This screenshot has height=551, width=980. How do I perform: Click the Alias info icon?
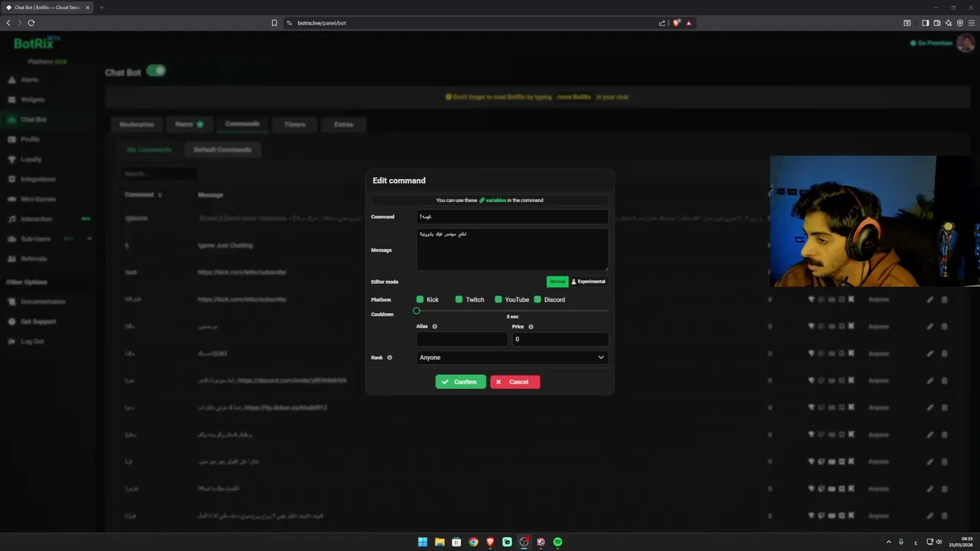click(x=435, y=327)
